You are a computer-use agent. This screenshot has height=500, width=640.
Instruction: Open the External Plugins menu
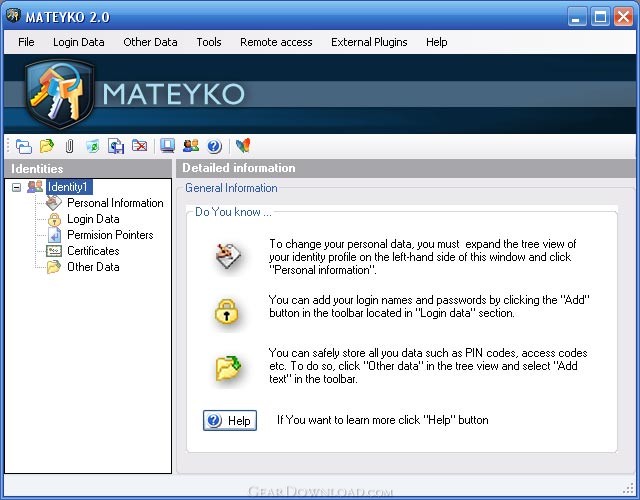tap(369, 42)
